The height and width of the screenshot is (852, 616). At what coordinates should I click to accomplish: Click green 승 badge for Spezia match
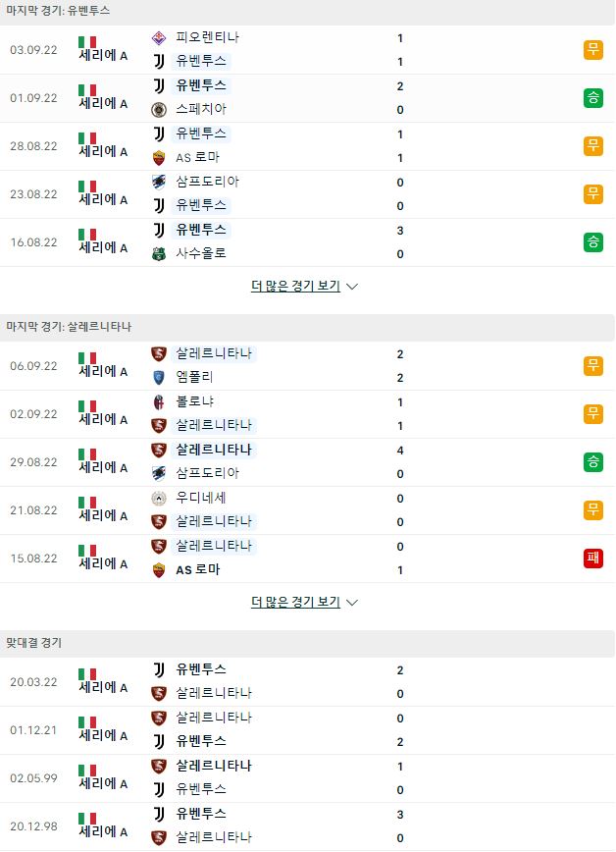(x=593, y=98)
